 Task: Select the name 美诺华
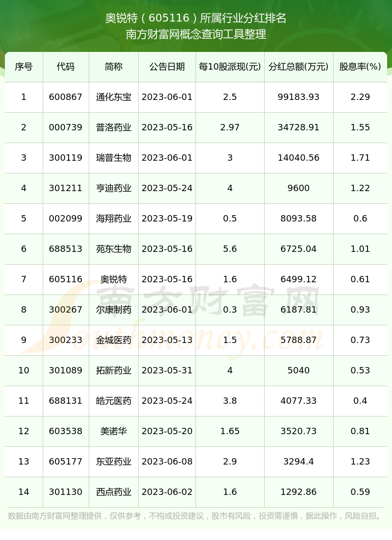click(x=114, y=431)
